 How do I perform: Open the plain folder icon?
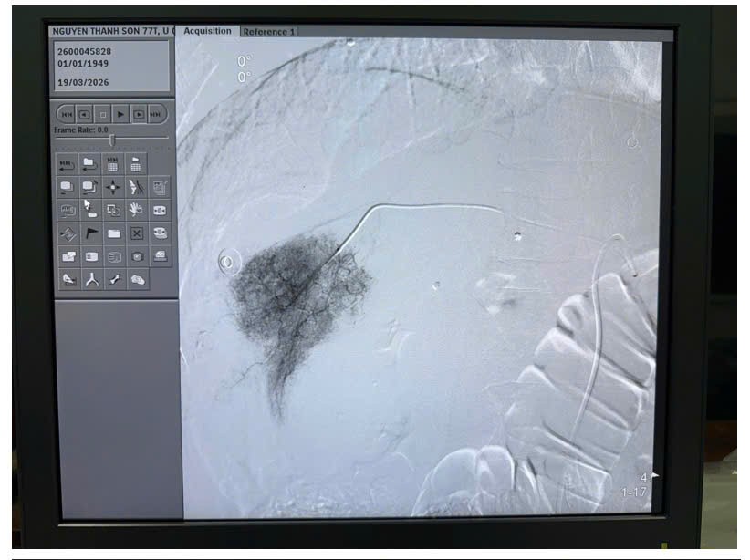coord(113,233)
